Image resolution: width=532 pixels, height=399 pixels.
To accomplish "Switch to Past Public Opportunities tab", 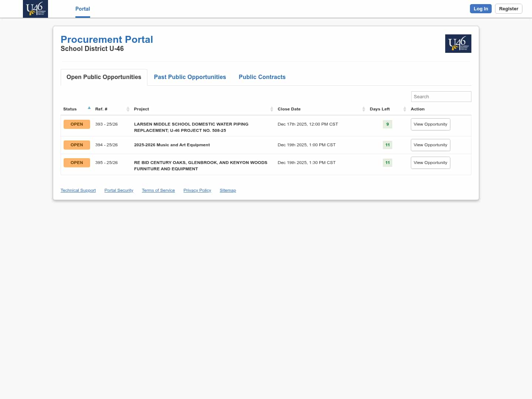I will tap(190, 77).
